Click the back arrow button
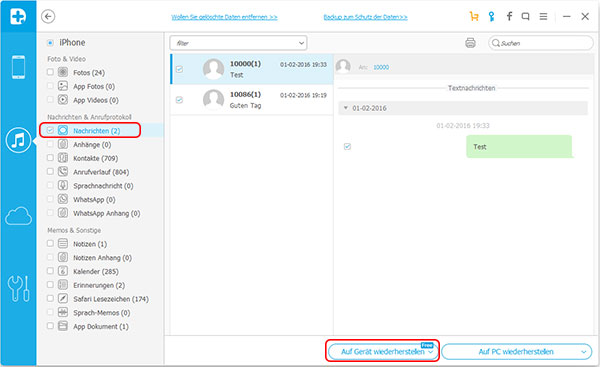 pyautogui.click(x=48, y=16)
